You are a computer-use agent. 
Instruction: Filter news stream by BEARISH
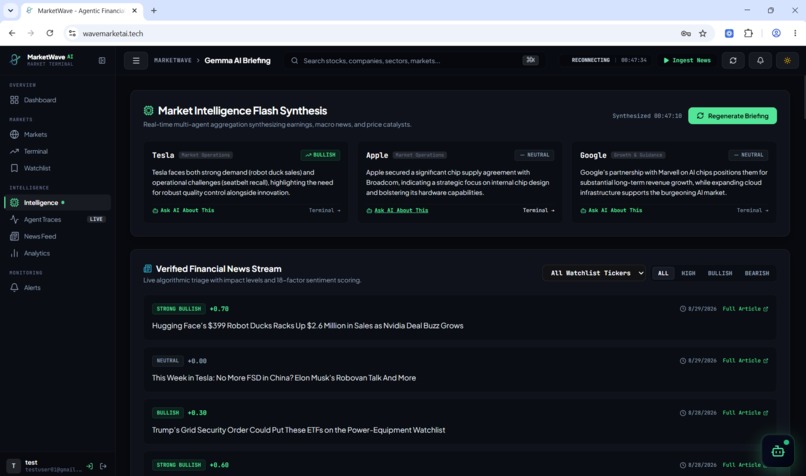pyautogui.click(x=757, y=273)
